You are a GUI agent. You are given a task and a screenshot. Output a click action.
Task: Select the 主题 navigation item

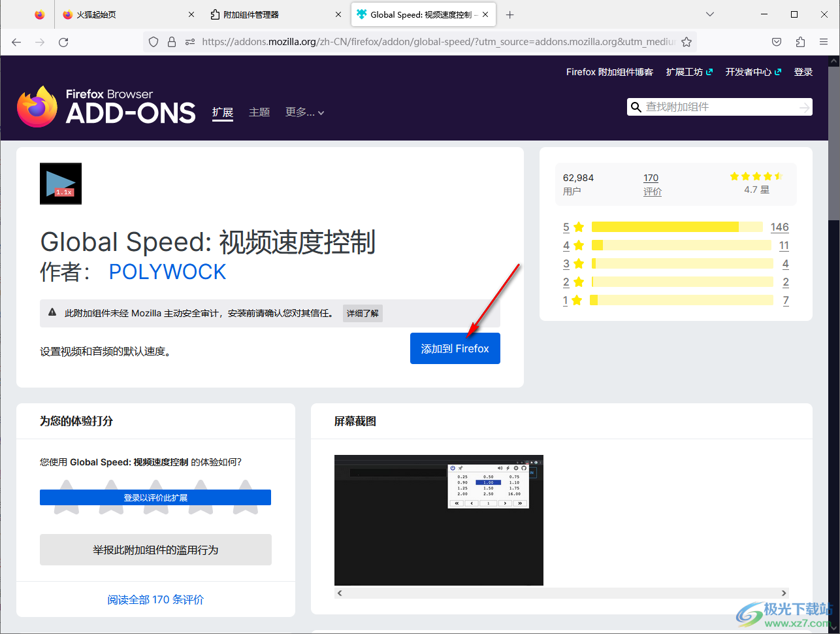click(x=259, y=112)
